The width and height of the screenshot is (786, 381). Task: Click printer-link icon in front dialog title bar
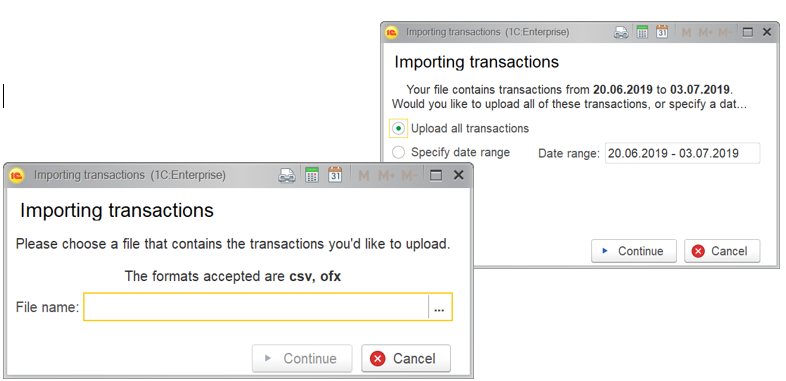pyautogui.click(x=287, y=175)
